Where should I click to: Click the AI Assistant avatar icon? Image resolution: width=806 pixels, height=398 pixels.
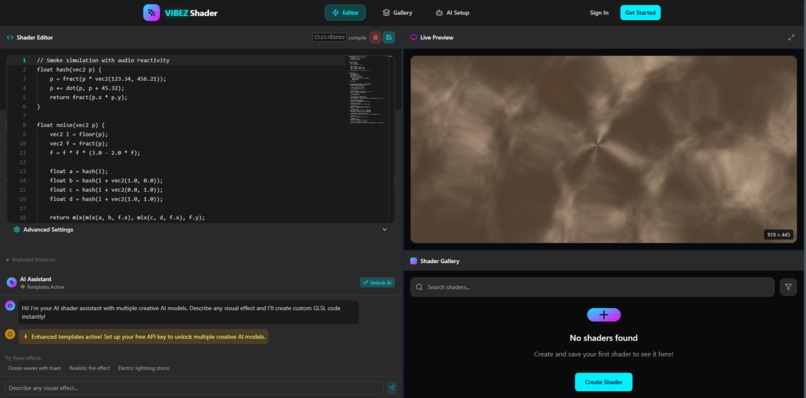(11, 282)
